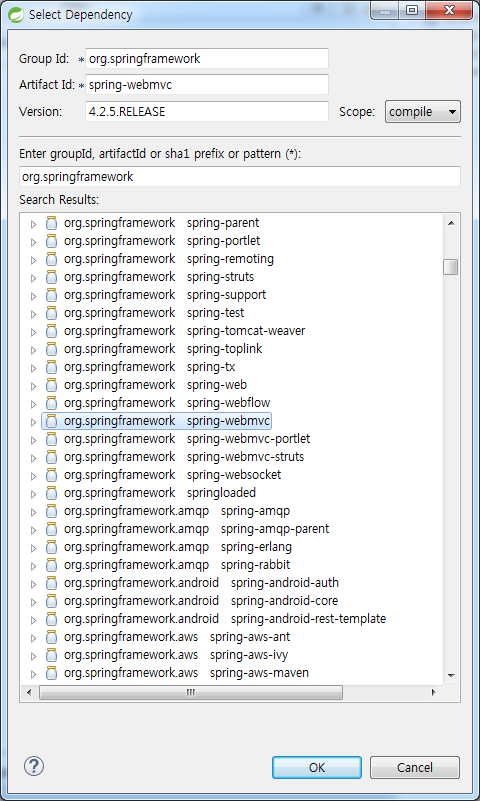
Task: Click the jar icon beside spring-webmvc-struts
Action: coord(51,457)
